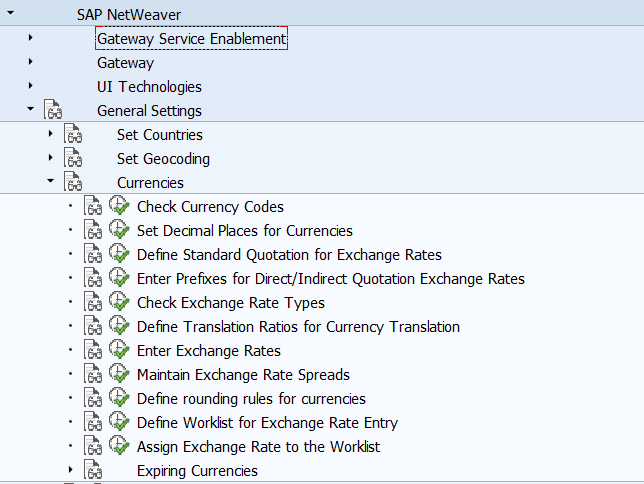Open documentation for Define Worklist for Exchange Rate Entry
This screenshot has width=644, height=484.
(93, 422)
